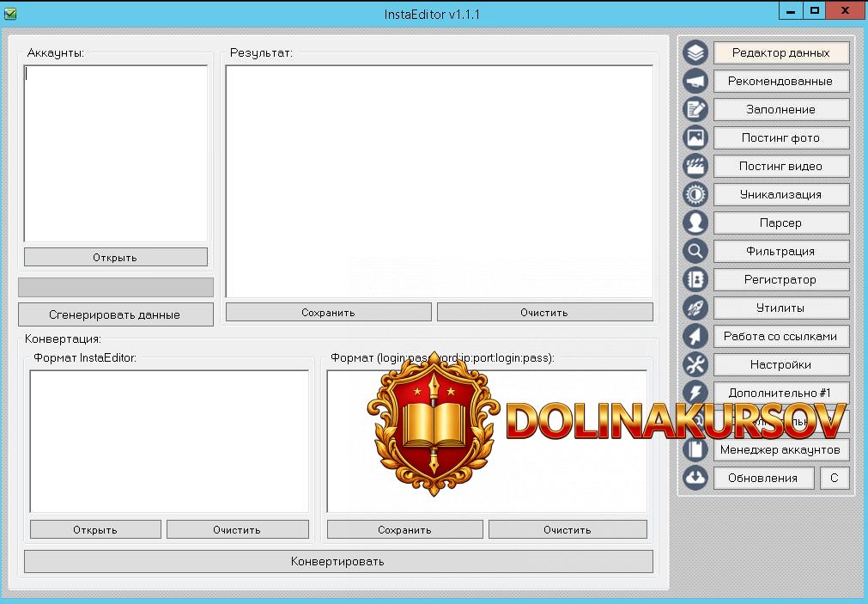Click Конвертировать at the bottom
Image resolution: width=868 pixels, height=604 pixels.
[x=338, y=561]
